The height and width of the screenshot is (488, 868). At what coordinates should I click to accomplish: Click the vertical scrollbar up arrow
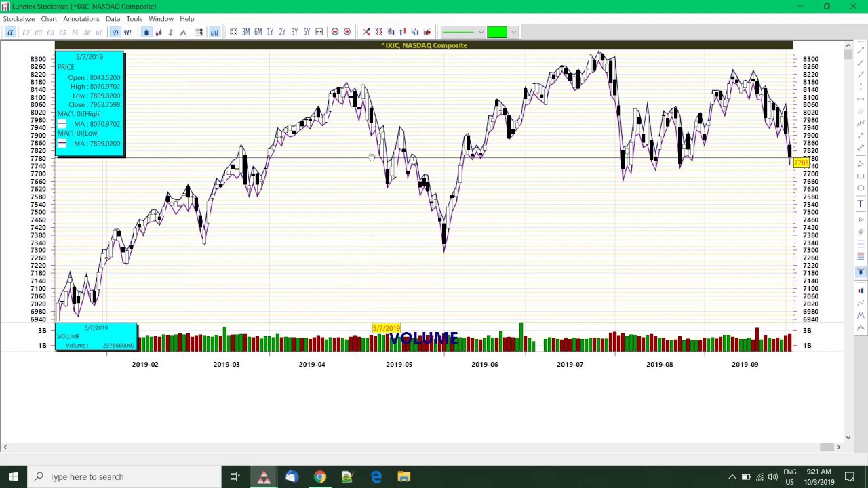(x=848, y=45)
